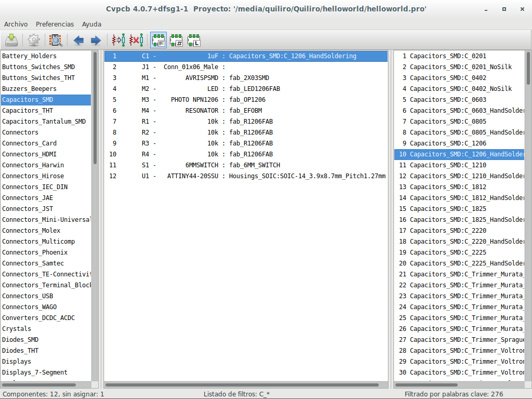The width and height of the screenshot is (532, 399).
Task: Select Connectors_HDMI library
Action: (x=46, y=154)
